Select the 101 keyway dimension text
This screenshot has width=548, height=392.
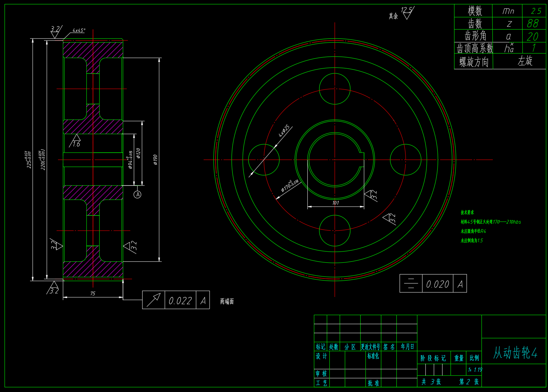click(x=335, y=203)
